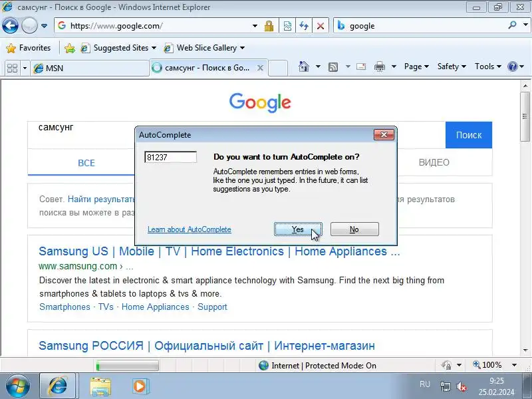Decline AutoComplete with No button

[354, 229]
